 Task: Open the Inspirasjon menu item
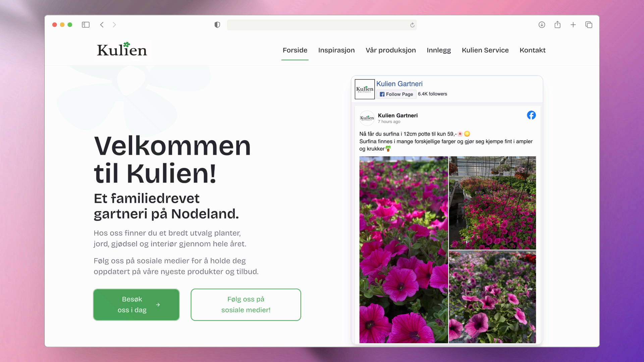(x=336, y=50)
